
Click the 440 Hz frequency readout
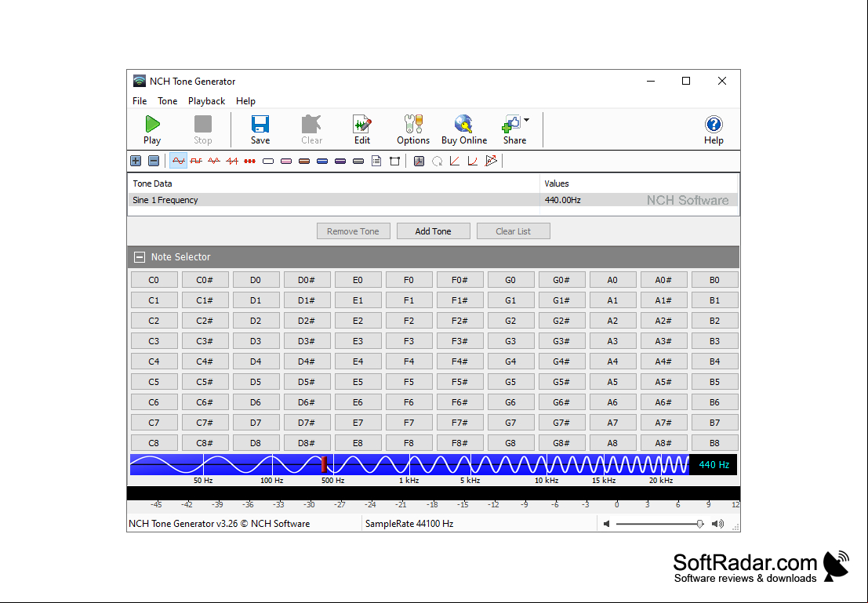click(x=714, y=464)
